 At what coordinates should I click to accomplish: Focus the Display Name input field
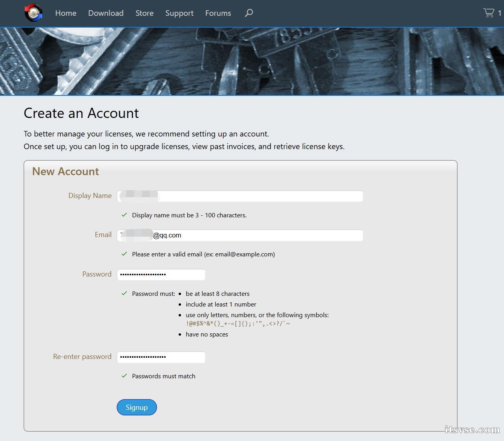260,196
